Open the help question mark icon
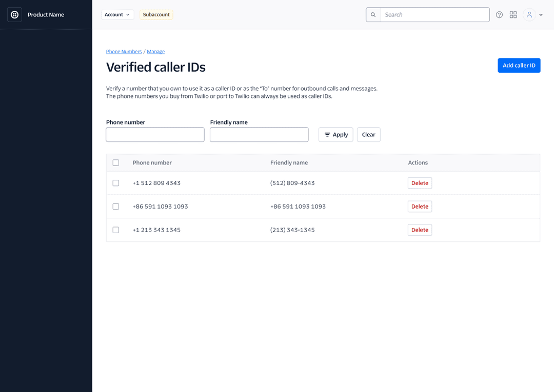The width and height of the screenshot is (554, 392). (499, 15)
